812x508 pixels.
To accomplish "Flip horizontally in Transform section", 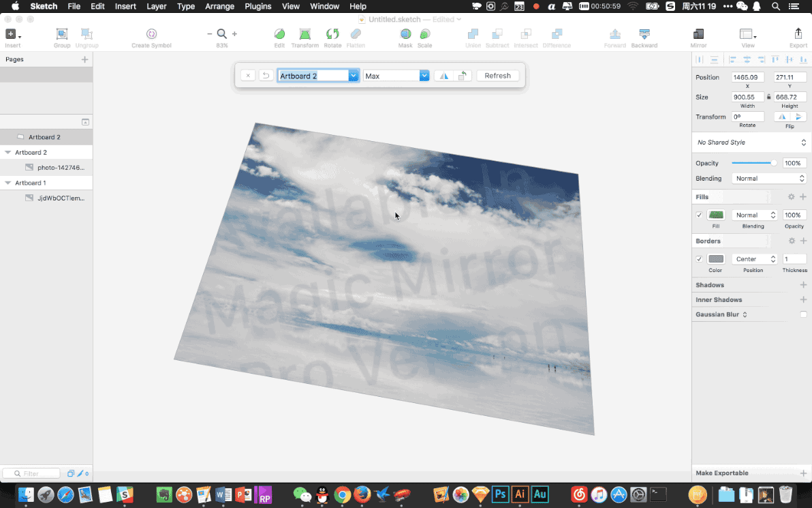I will pos(782,117).
